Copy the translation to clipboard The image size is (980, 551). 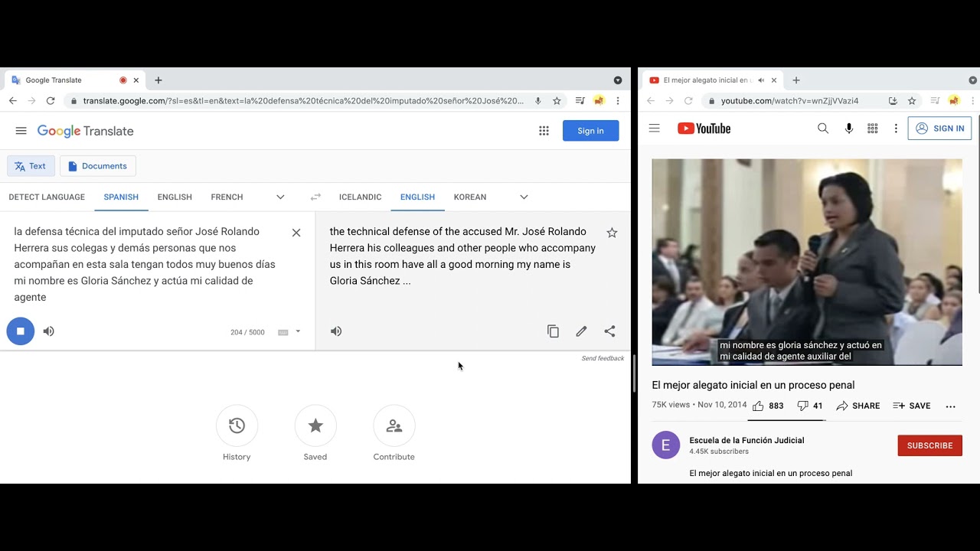coord(553,331)
